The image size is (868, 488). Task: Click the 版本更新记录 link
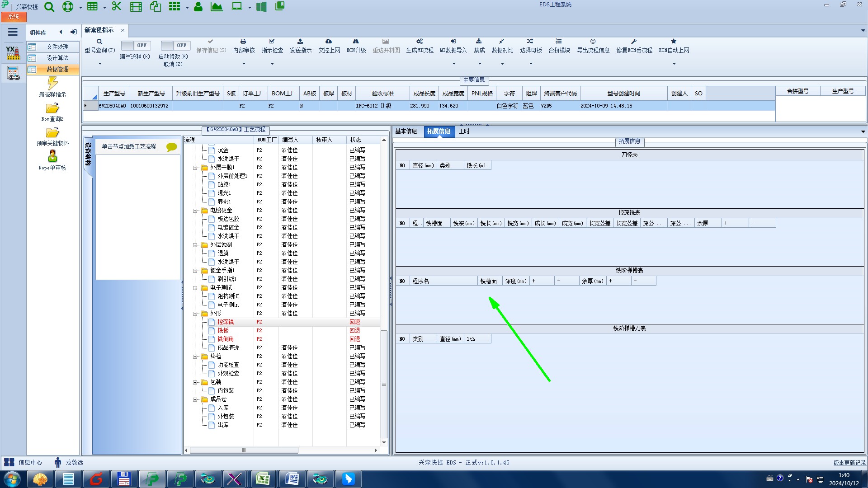pyautogui.click(x=849, y=463)
